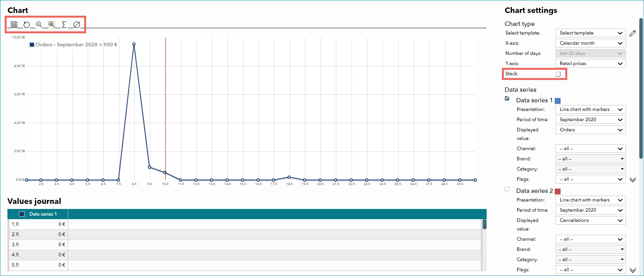Screen dimensions: 644x276
Task: Open the Y-axis Retail prices dropdown
Action: [x=590, y=64]
